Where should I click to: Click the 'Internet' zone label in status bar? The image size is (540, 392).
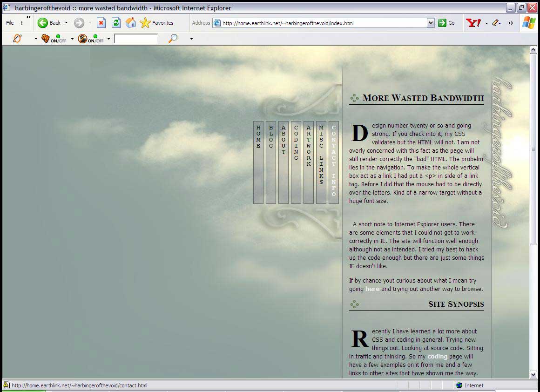(474, 385)
